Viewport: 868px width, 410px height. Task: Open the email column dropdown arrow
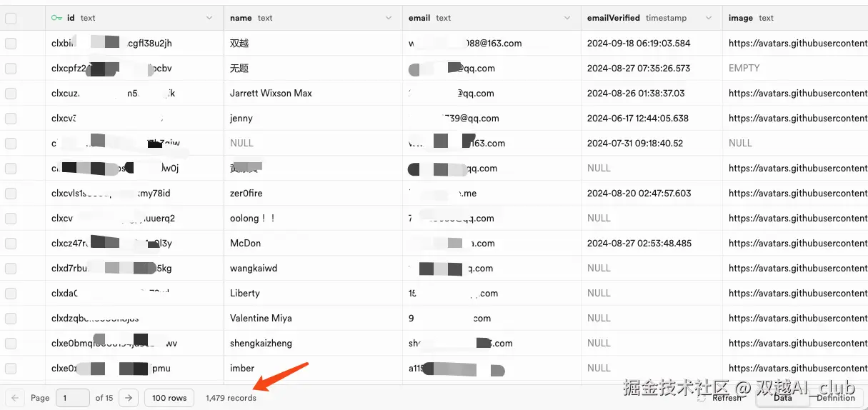567,18
